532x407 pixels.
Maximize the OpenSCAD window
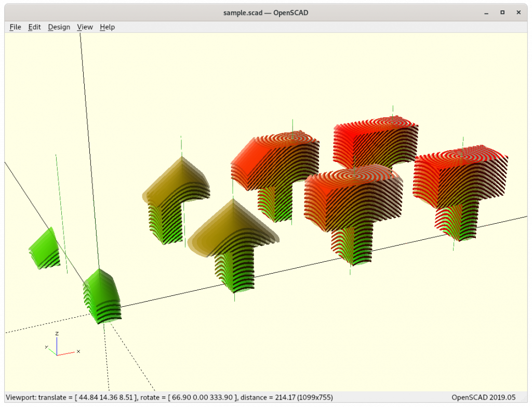coord(502,12)
